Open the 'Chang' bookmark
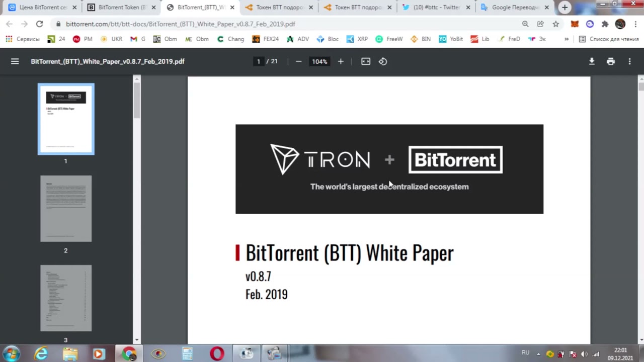 point(230,39)
